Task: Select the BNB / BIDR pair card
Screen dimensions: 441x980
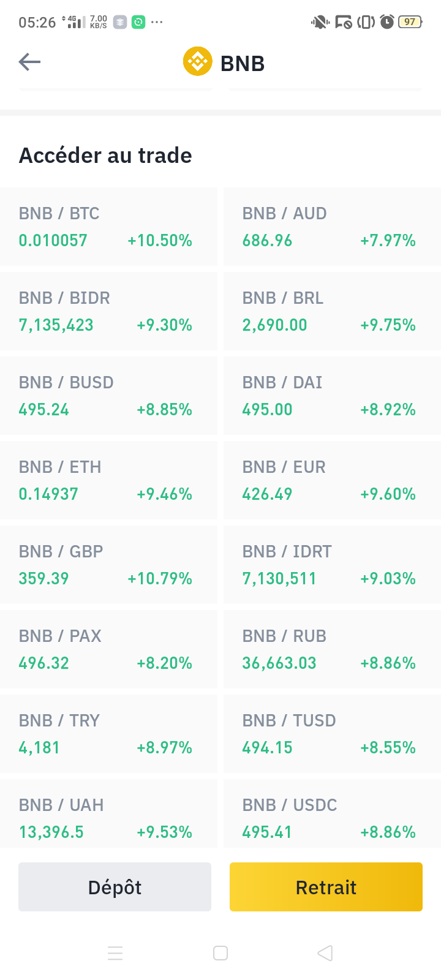Action: [x=108, y=311]
